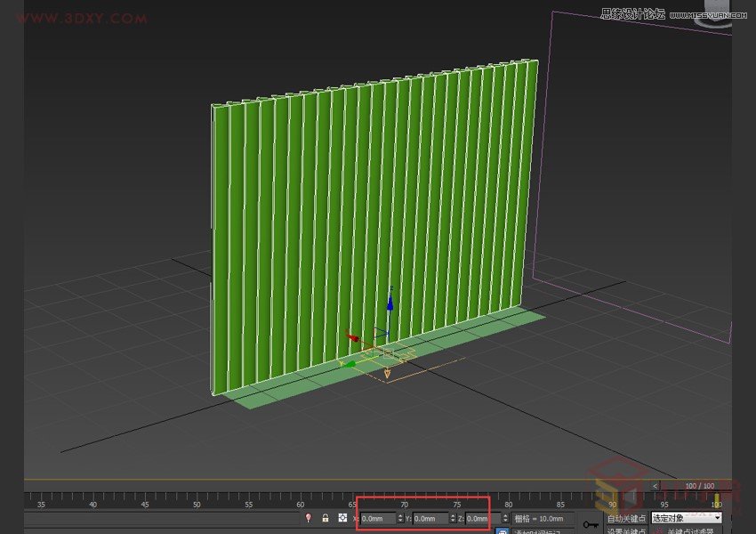Click the 栅格 = 10.0mm grid display field
This screenshot has height=534, width=756.
[x=544, y=519]
